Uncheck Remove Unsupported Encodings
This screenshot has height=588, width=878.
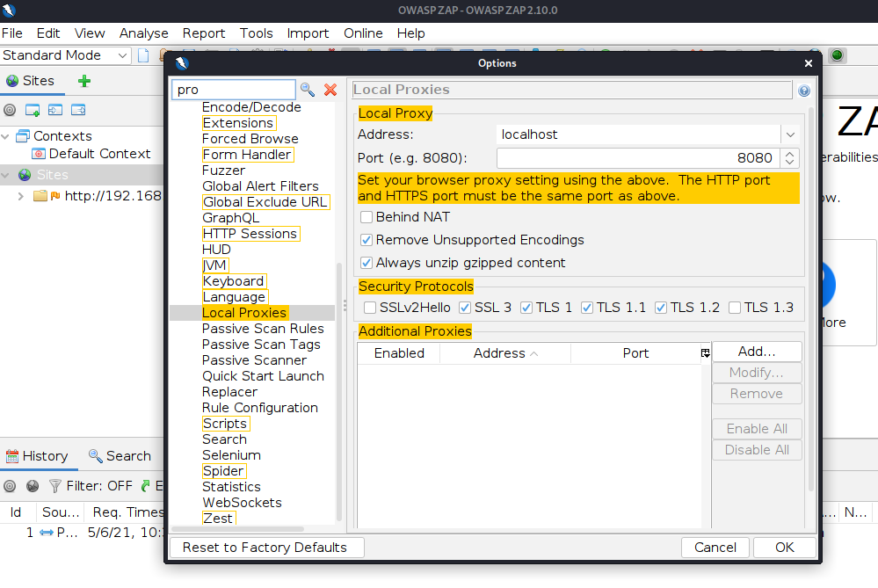click(x=366, y=240)
